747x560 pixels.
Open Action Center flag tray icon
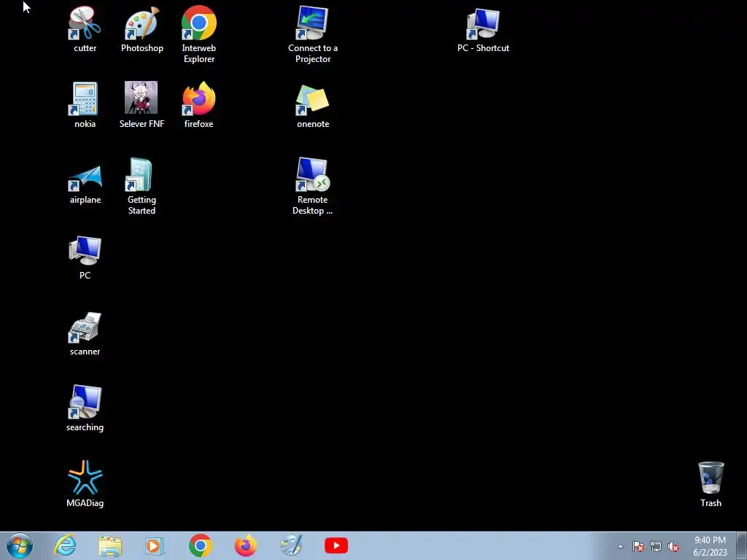638,546
